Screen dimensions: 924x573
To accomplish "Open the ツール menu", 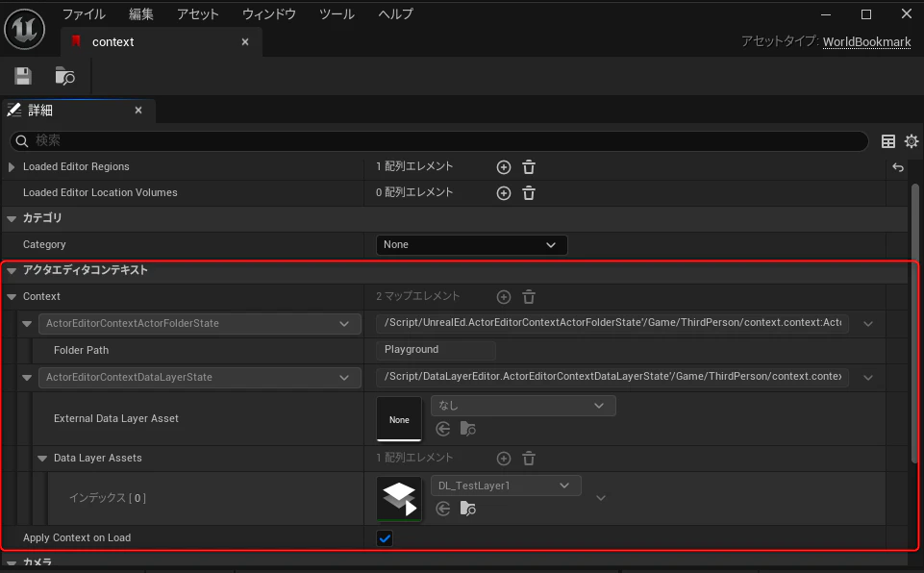I will 337,14.
